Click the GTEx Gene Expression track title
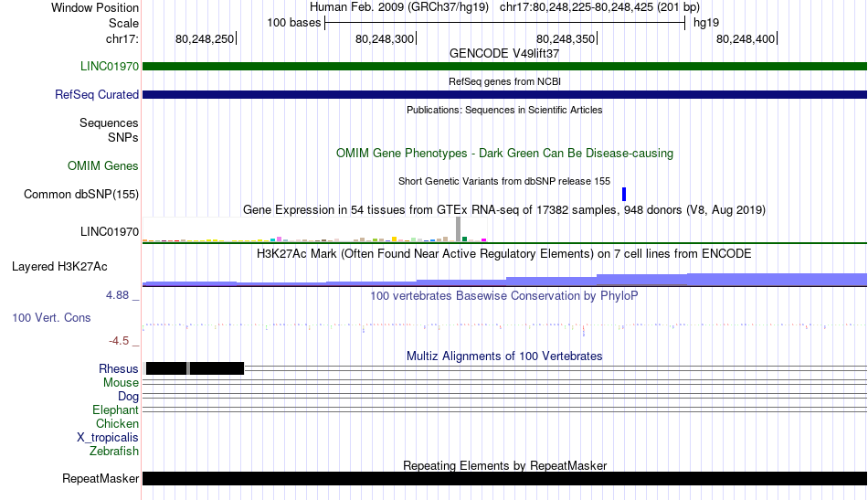 tap(504, 210)
